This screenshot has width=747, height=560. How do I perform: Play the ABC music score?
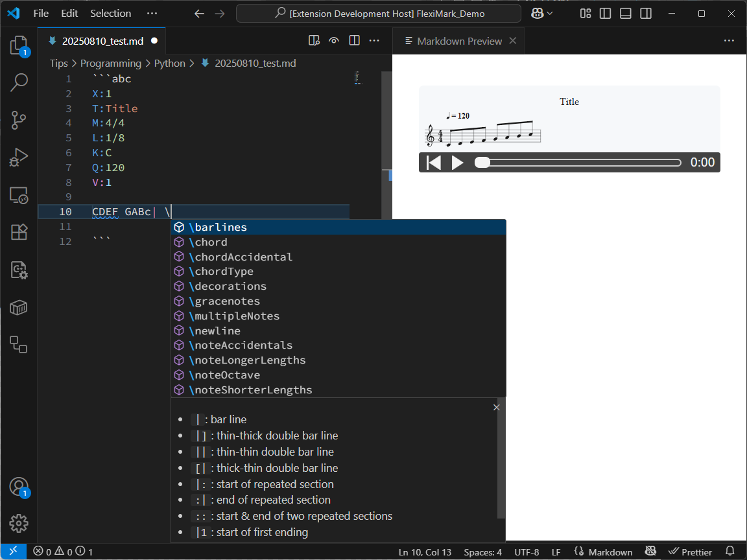[x=457, y=163]
